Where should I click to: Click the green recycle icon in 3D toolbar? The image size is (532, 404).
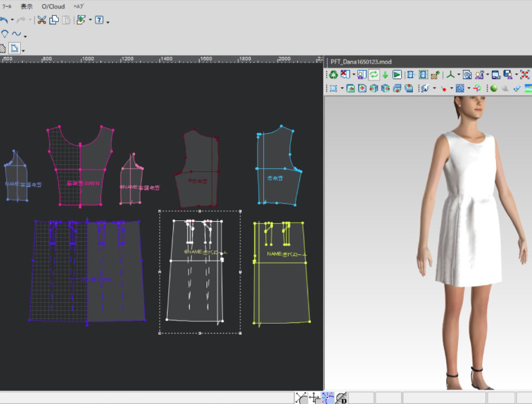point(333,74)
